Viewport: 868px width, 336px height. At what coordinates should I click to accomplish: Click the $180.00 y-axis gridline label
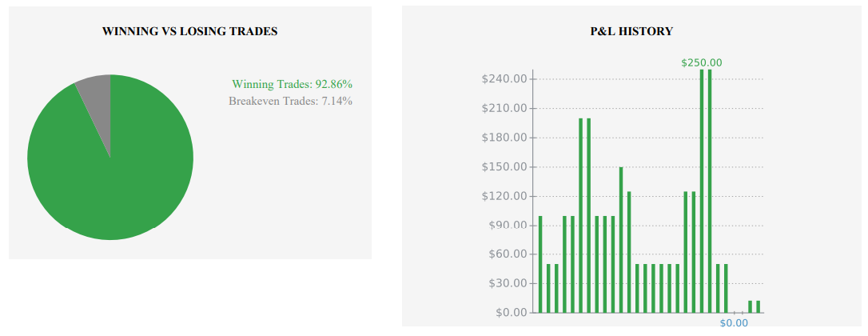tap(505, 138)
